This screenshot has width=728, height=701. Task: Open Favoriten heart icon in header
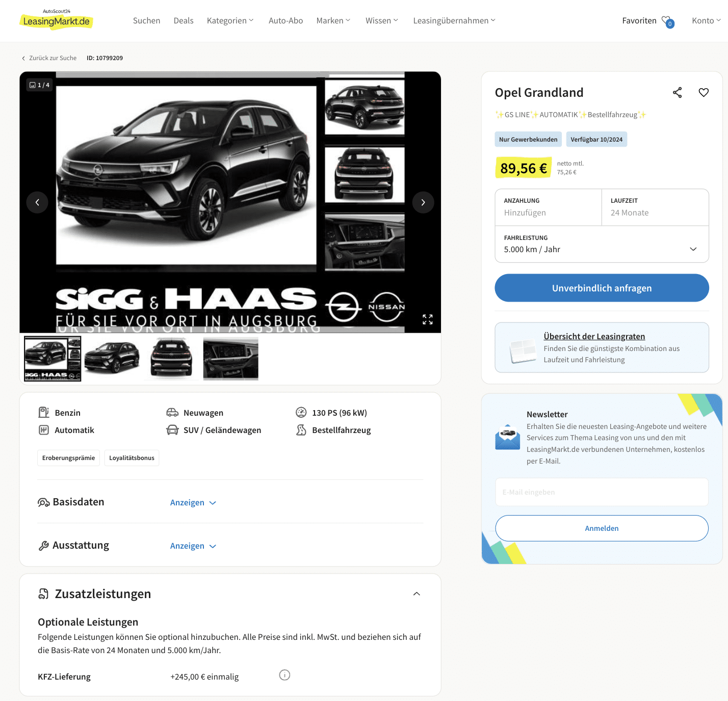click(x=667, y=21)
